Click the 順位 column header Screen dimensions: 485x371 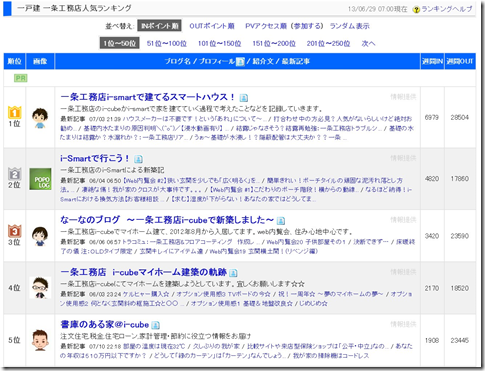(x=14, y=61)
